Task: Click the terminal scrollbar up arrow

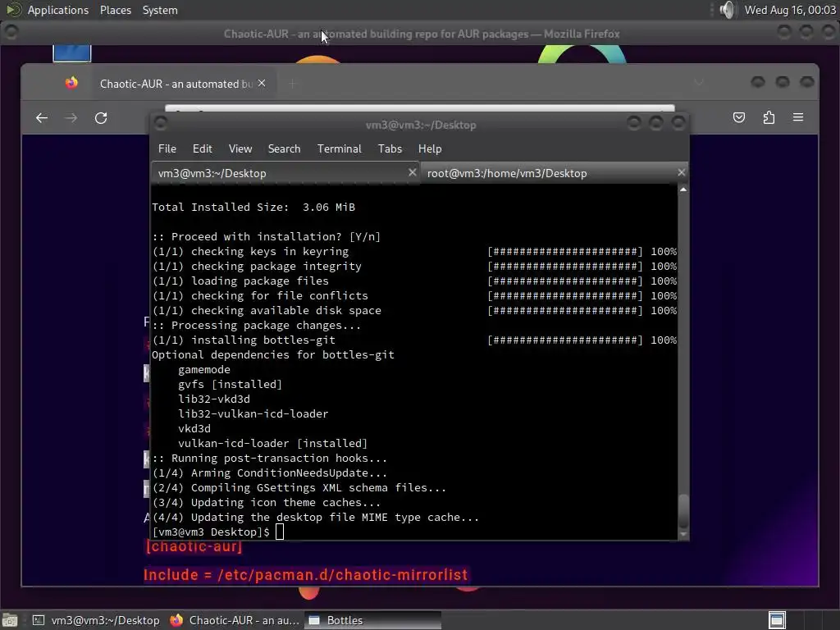Action: pos(683,189)
